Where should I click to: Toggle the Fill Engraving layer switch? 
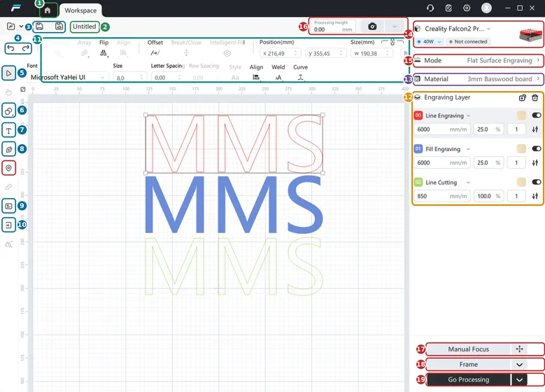point(537,148)
